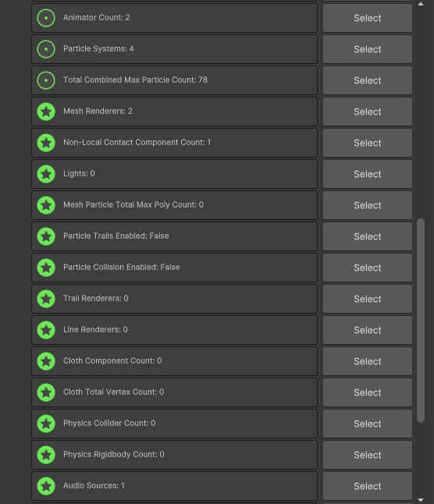Click the Cloth Total Vertex Count row

174,392
